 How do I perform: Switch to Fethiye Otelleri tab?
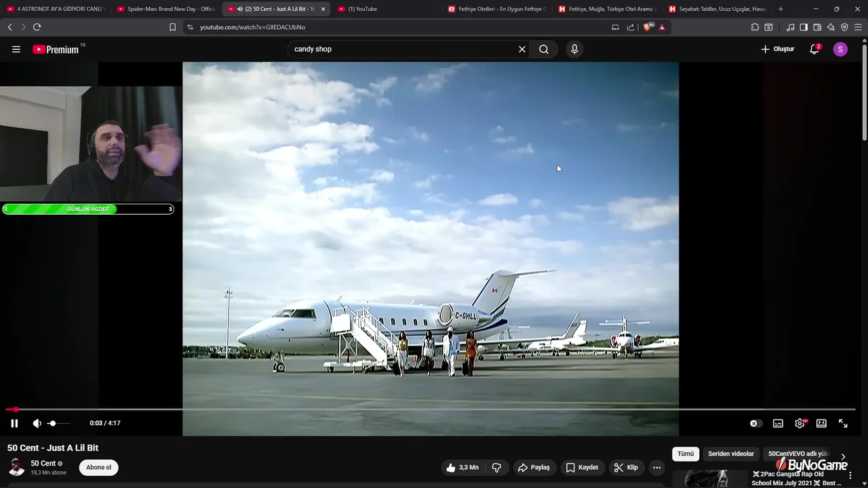(x=497, y=9)
